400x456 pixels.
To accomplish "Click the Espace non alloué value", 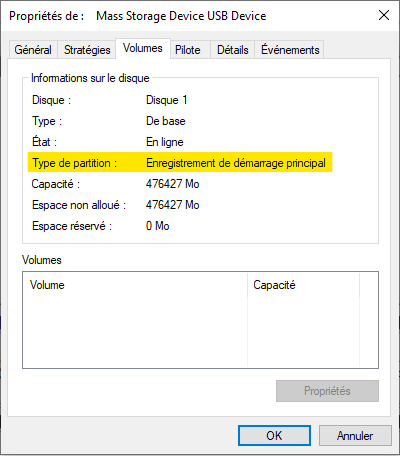I will 172,205.
